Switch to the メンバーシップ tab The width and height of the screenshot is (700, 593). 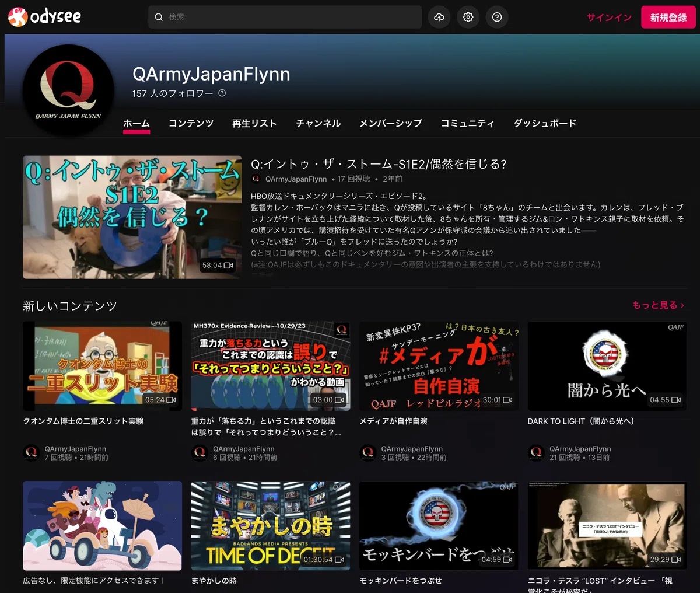(x=391, y=124)
